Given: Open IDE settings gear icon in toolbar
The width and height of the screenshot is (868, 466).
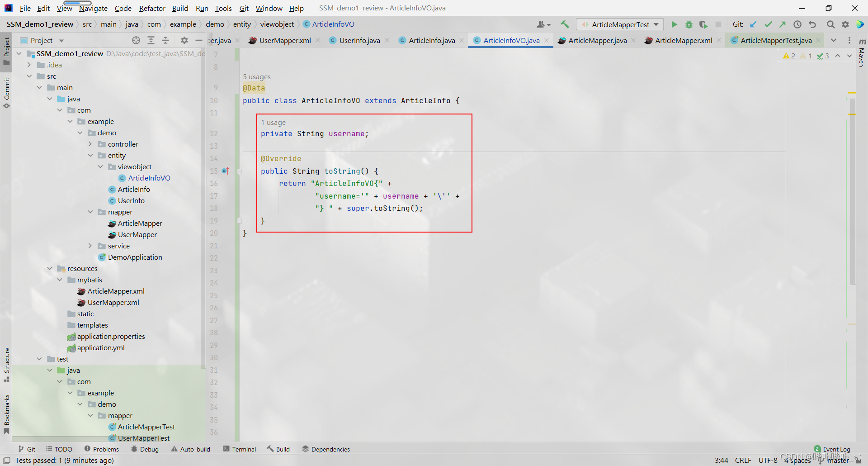Looking at the screenshot, I should coord(845,24).
